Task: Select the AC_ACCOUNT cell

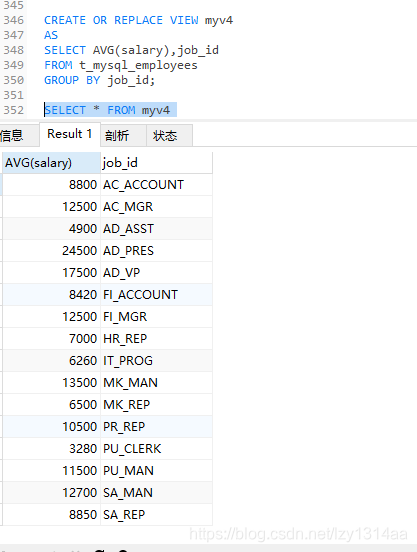Action: (x=156, y=184)
